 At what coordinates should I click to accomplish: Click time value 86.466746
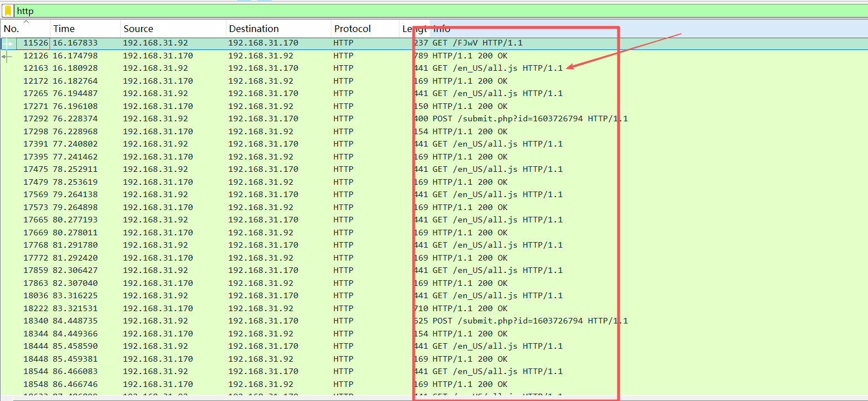coord(75,384)
